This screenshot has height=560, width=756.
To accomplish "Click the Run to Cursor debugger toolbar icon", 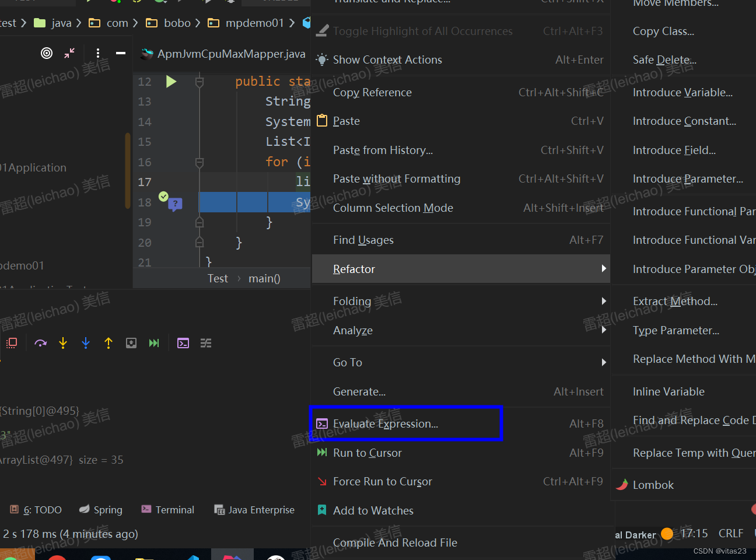I will click(154, 343).
